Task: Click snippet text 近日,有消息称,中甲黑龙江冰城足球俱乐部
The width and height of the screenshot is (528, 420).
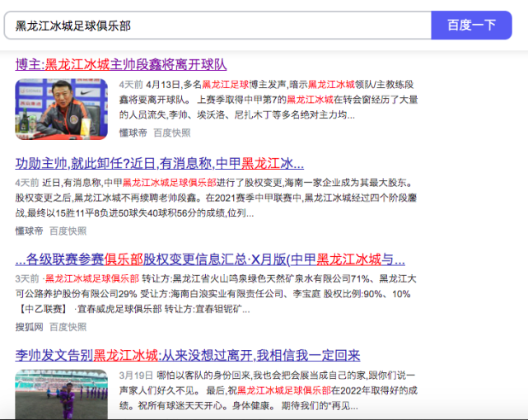Action: point(129,183)
